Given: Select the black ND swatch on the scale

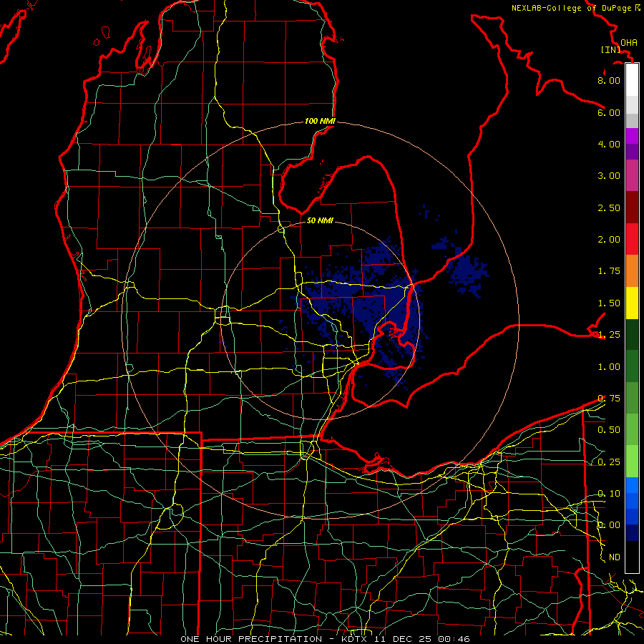Looking at the screenshot, I should click(632, 557).
